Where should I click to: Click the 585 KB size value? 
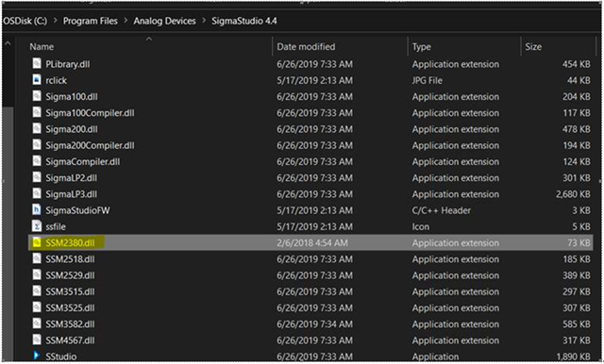pos(577,324)
